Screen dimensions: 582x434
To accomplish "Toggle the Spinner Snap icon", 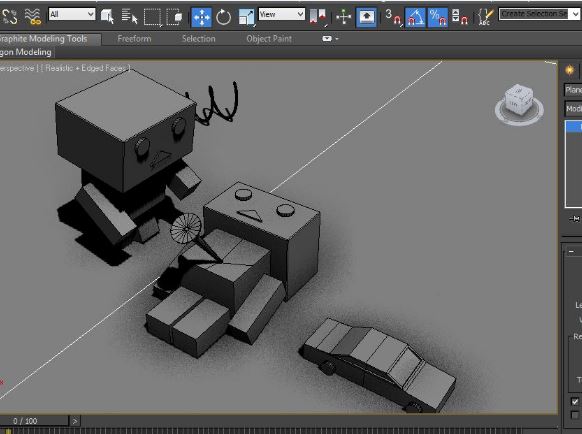I will point(460,17).
